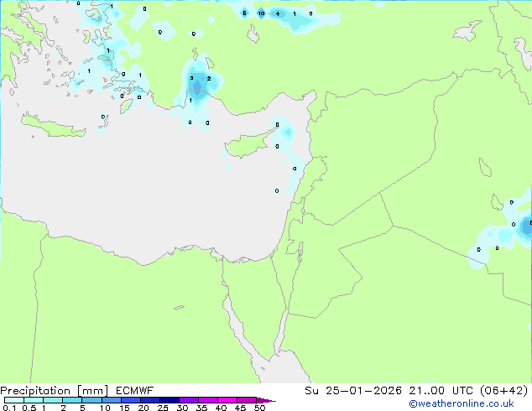
Task: Click the '15' legend scale label
Action: point(124,408)
